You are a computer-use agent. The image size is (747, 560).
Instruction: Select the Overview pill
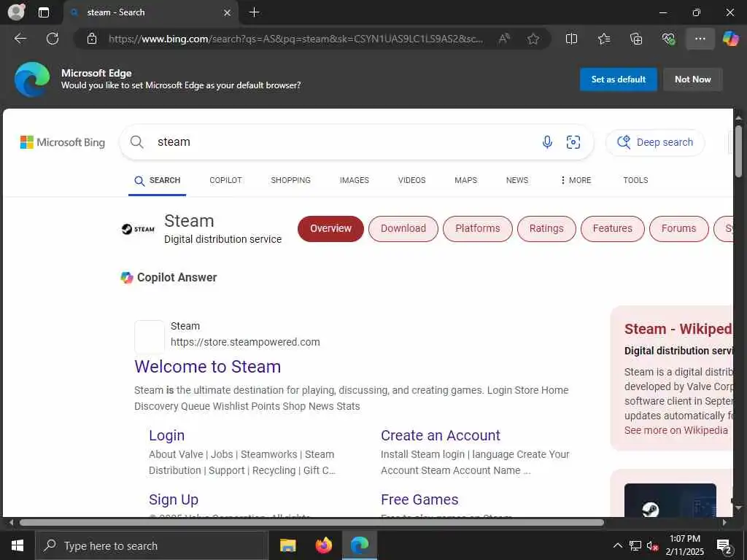click(330, 228)
